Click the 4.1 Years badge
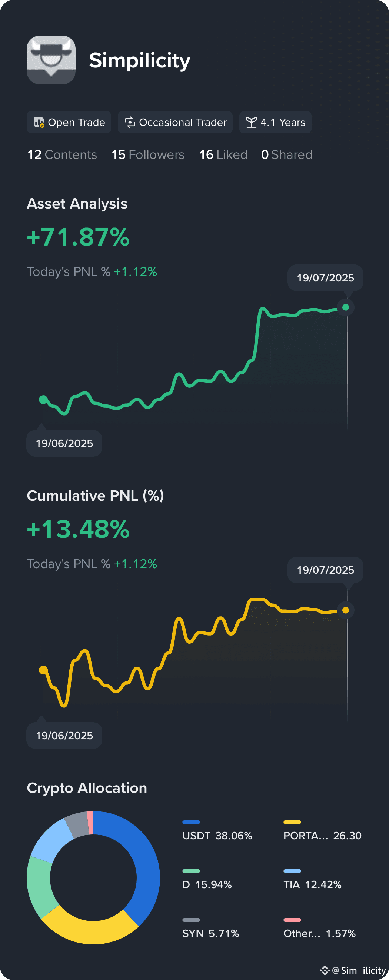 pos(275,122)
